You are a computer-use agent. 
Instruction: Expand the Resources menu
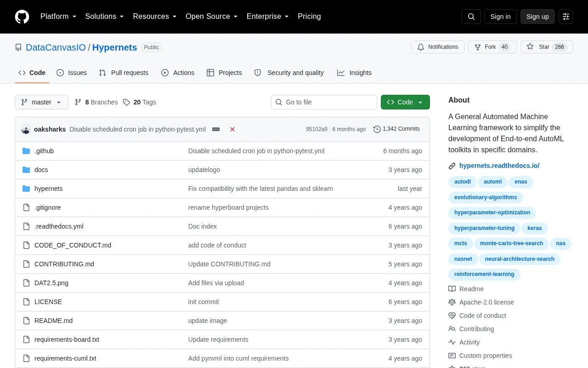click(155, 17)
